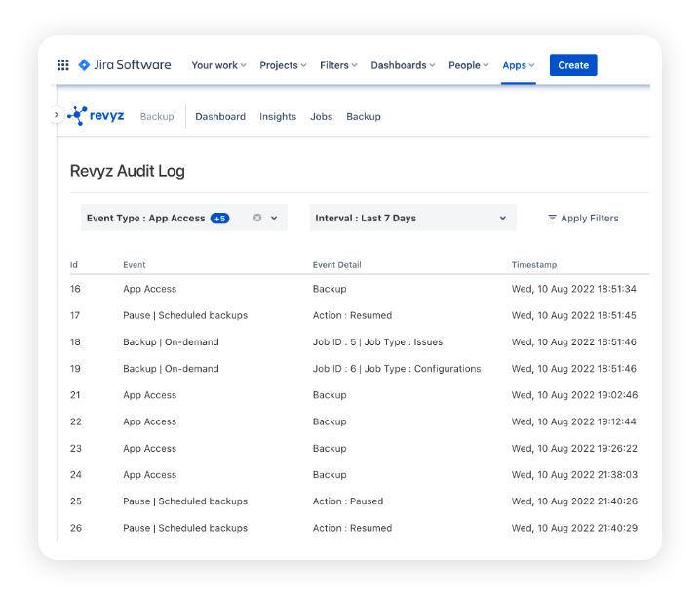This screenshot has height=601, width=700.
Task: Expand the collapsed sidebar arrow
Action: pyautogui.click(x=56, y=115)
